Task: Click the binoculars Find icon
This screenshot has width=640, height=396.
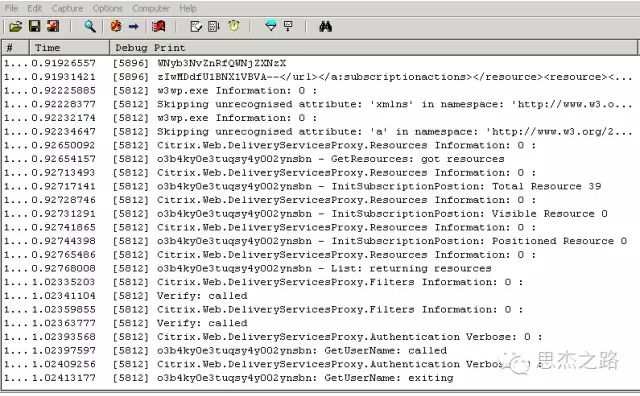Action: tap(325, 27)
